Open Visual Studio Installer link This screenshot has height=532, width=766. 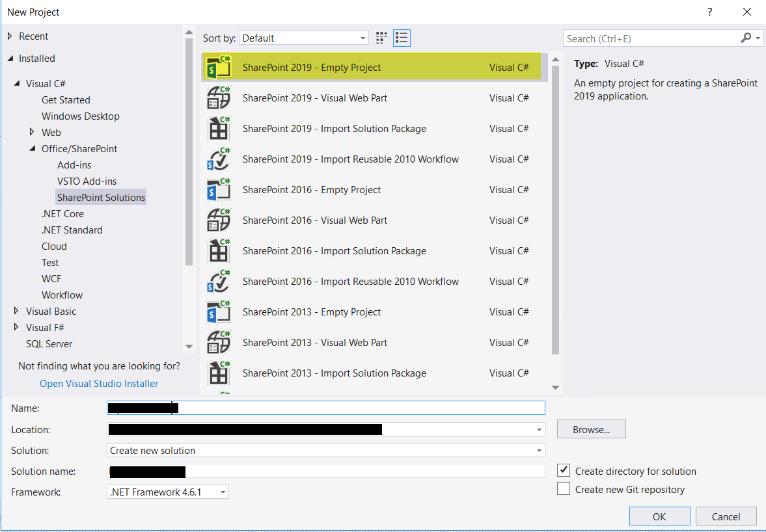click(99, 384)
